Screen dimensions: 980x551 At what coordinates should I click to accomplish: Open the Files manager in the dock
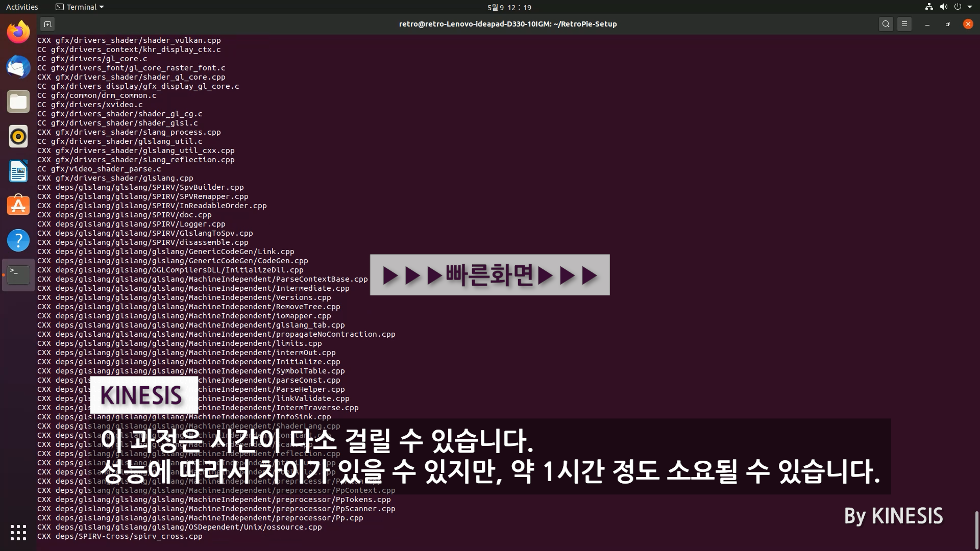[18, 102]
